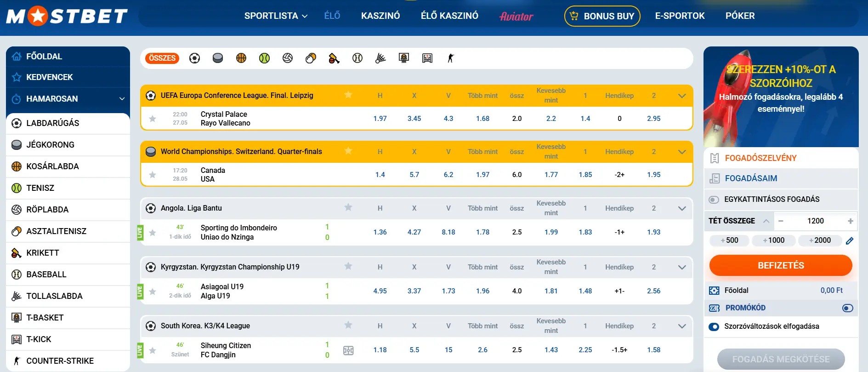868x372 pixels.
Task: Collapse the UEFA Europa Conference League section
Action: 682,96
